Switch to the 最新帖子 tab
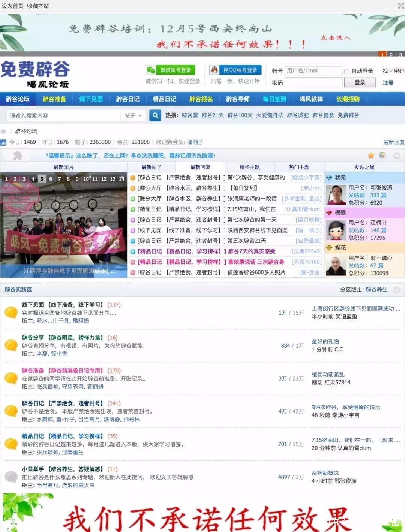This screenshot has height=532, width=405. tap(151, 167)
